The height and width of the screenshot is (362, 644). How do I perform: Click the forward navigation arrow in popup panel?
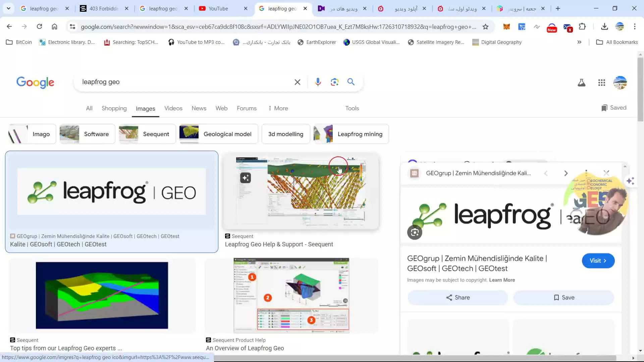pos(566,173)
